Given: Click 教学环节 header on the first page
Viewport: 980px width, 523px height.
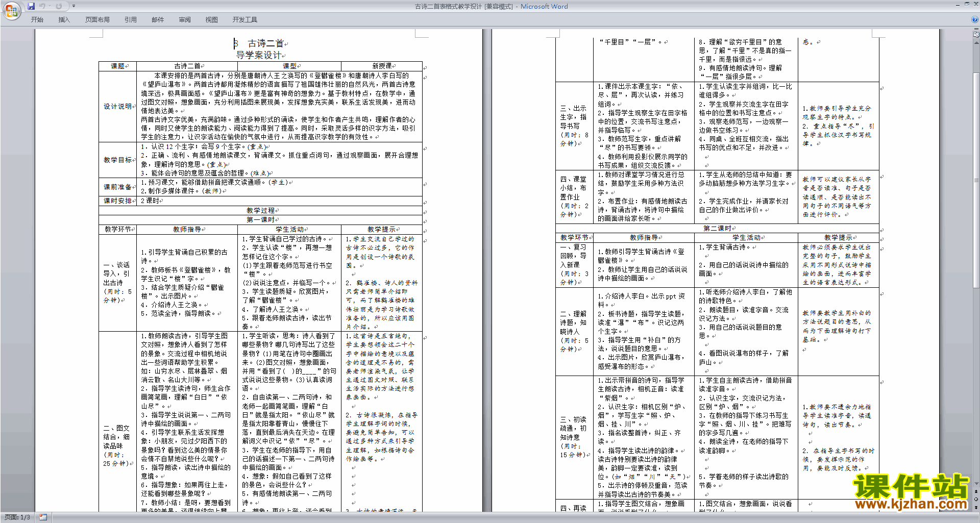Looking at the screenshot, I should click(118, 230).
